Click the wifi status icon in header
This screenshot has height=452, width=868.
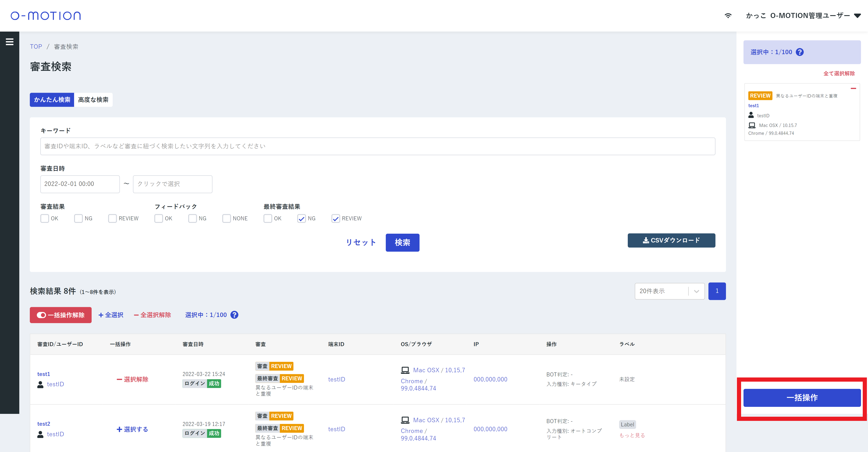[728, 16]
